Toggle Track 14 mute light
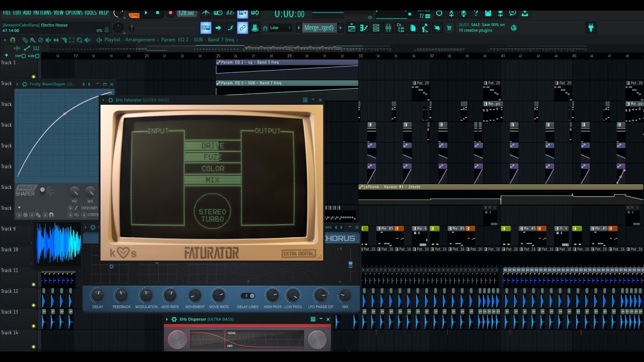Image resolution: width=644 pixels, height=362 pixels. pyautogui.click(x=34, y=347)
